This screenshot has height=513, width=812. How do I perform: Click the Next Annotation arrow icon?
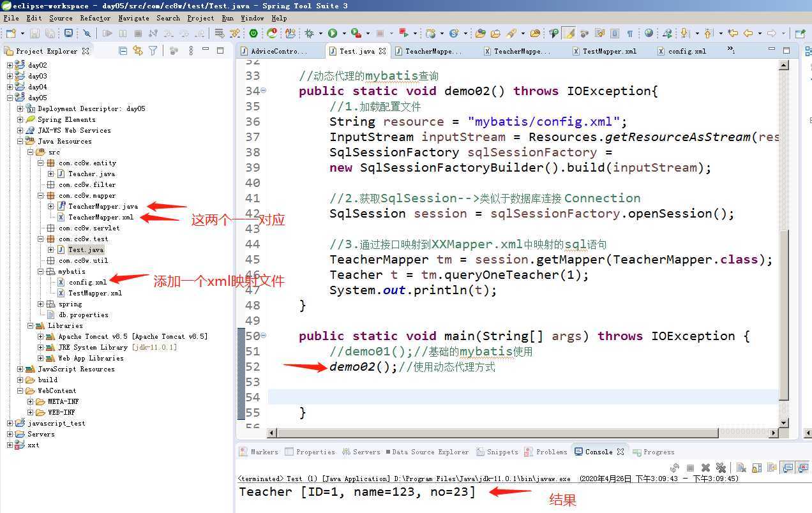pyautogui.click(x=685, y=33)
